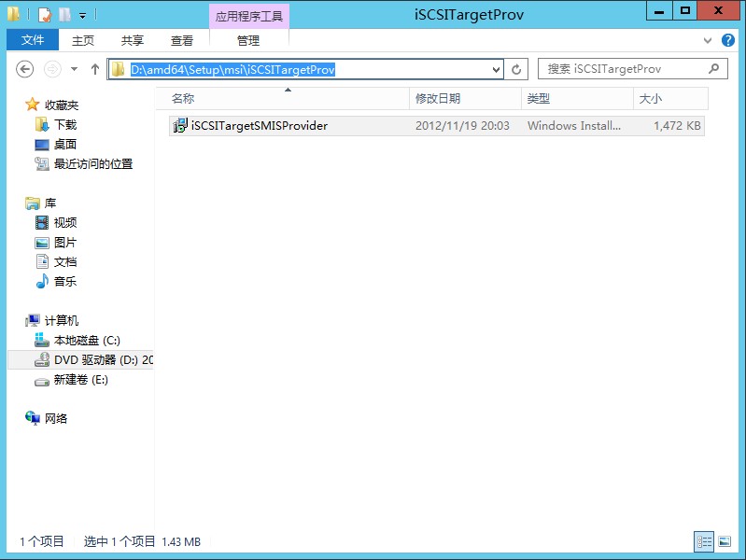Viewport: 746px width, 560px height.
Task: Sort by the 修改日期 column header
Action: [x=465, y=99]
